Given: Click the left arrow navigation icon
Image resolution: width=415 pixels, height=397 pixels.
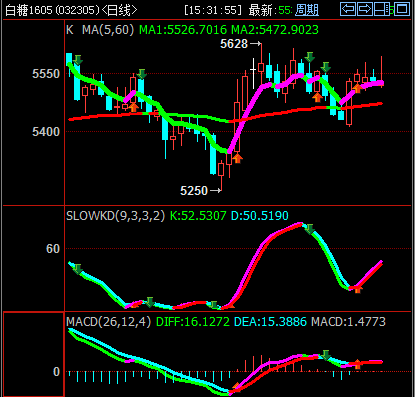Looking at the screenshot, I should click(348, 9).
